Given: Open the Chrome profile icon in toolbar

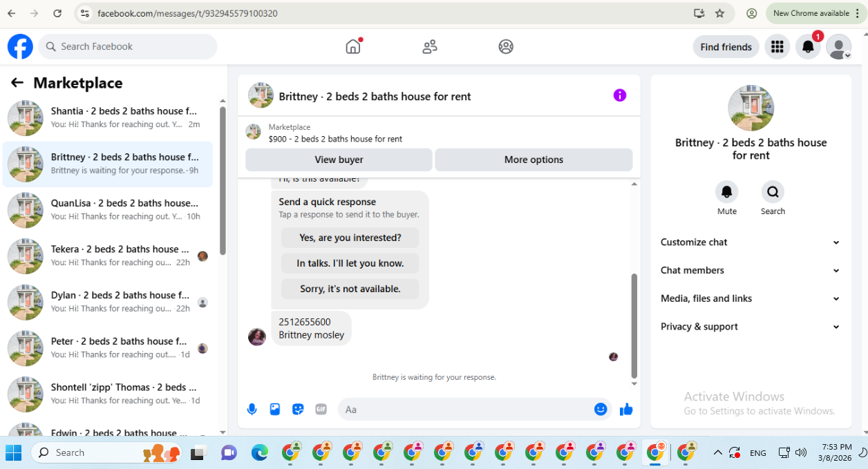Looking at the screenshot, I should click(x=752, y=13).
